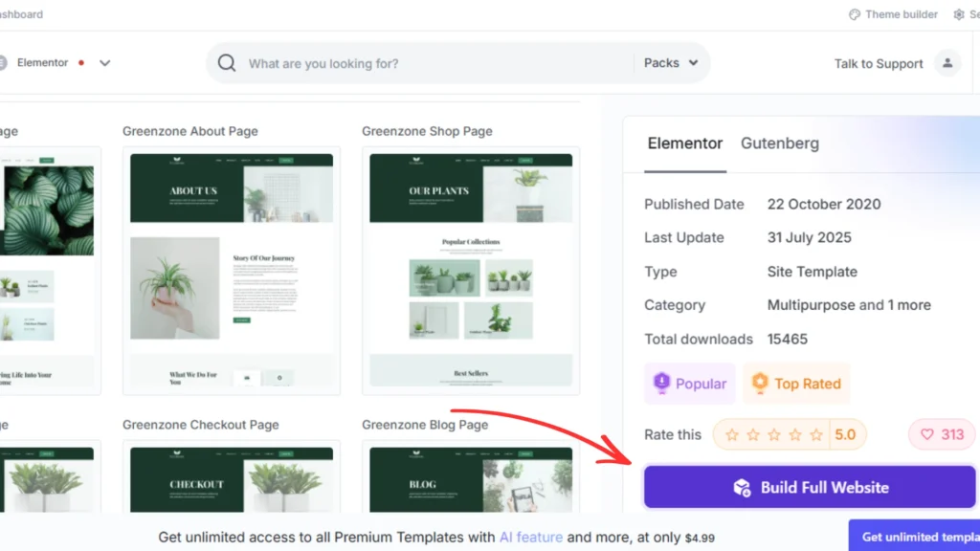980x551 pixels.
Task: Switch to the Elementor tab
Action: pyautogui.click(x=685, y=143)
